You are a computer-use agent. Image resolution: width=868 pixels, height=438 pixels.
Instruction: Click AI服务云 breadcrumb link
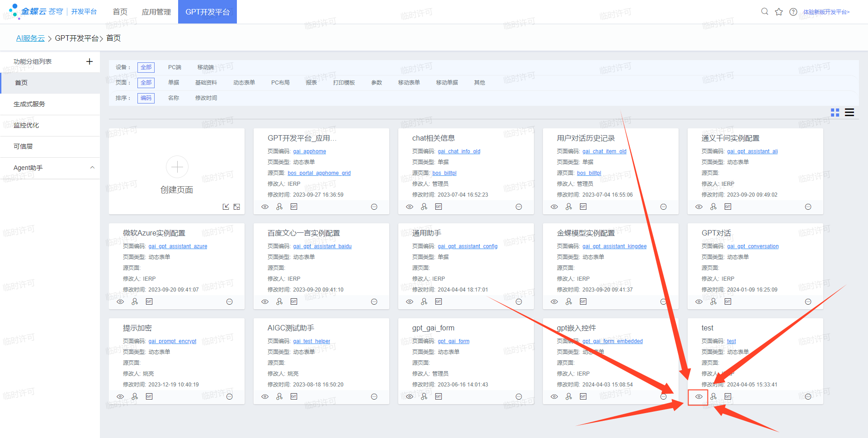coord(30,38)
